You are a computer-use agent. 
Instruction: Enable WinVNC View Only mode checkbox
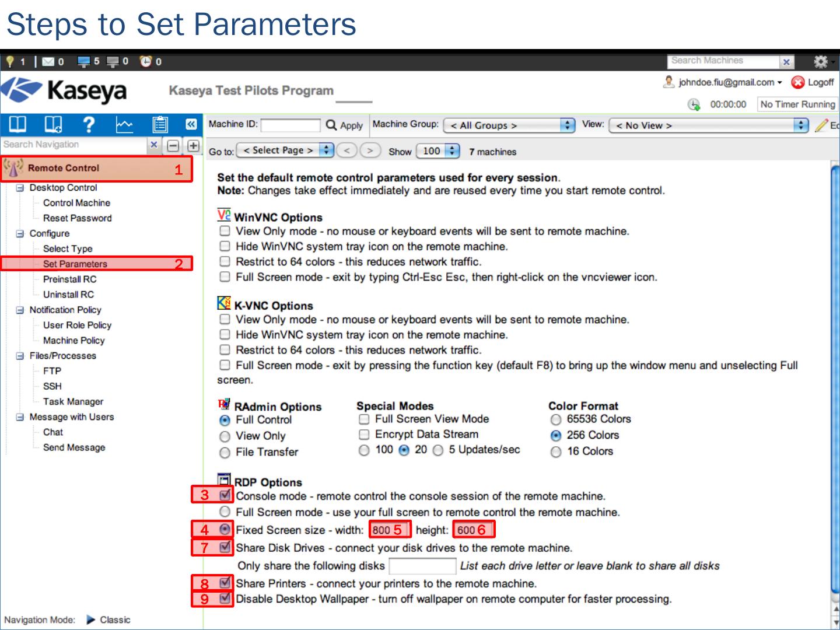[x=225, y=231]
